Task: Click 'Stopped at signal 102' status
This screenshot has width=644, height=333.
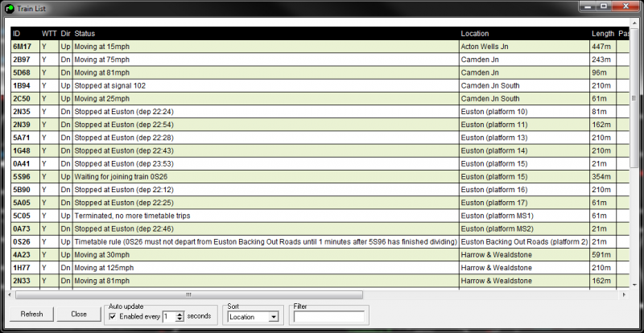Action: [109, 86]
